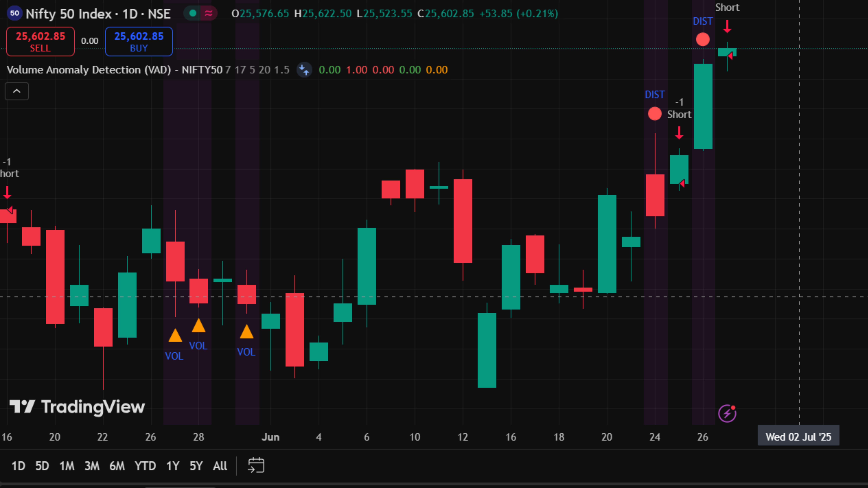The image size is (868, 488).
Task: Select the 3M time range
Action: point(92,466)
